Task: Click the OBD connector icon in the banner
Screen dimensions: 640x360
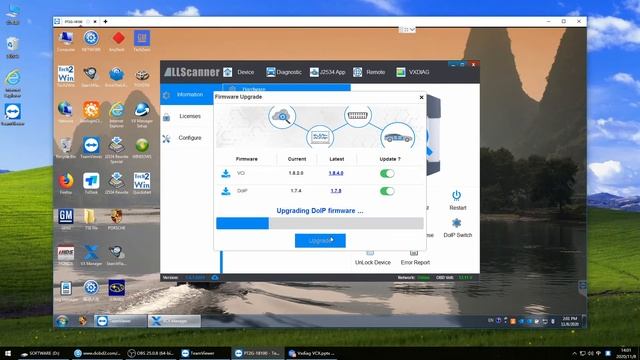Action: [x=358, y=116]
